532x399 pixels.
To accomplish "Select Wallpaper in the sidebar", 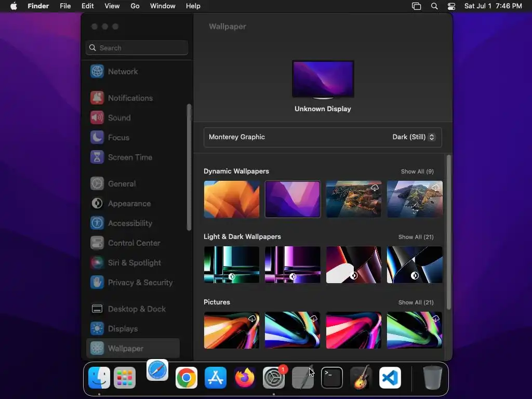I will [132, 348].
